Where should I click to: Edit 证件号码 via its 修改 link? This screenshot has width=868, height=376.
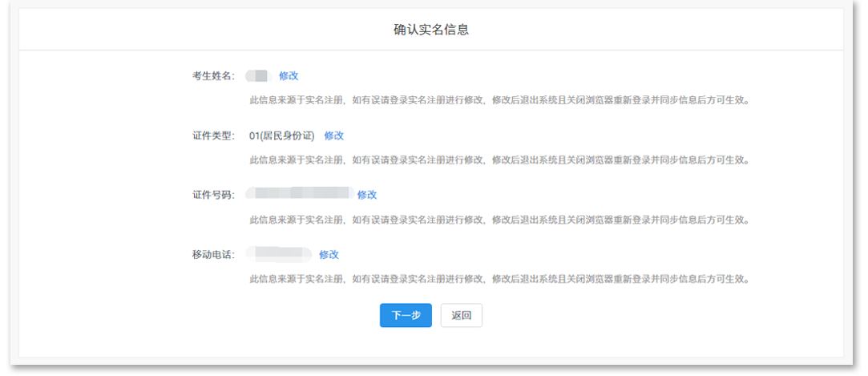pyautogui.click(x=367, y=195)
